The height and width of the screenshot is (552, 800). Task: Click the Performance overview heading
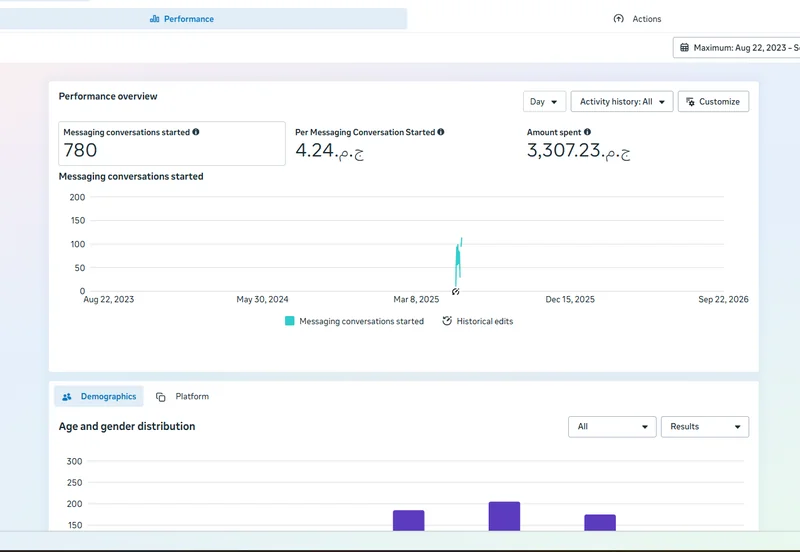(108, 96)
